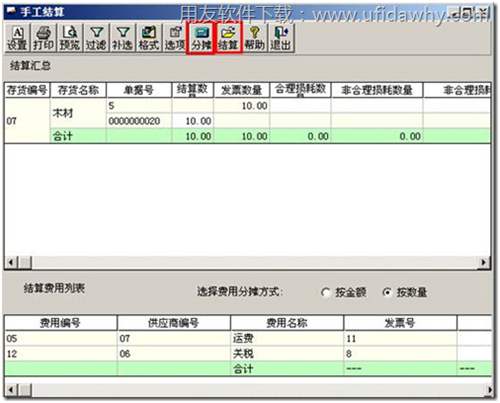Open the 设置 (Settings) toolbar icon
500x403 pixels.
17,38
